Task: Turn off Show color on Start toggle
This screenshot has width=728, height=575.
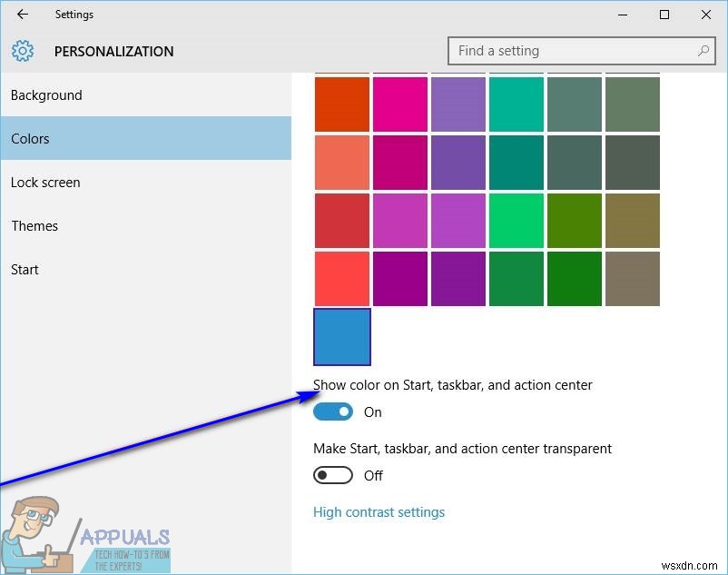Action: (333, 411)
